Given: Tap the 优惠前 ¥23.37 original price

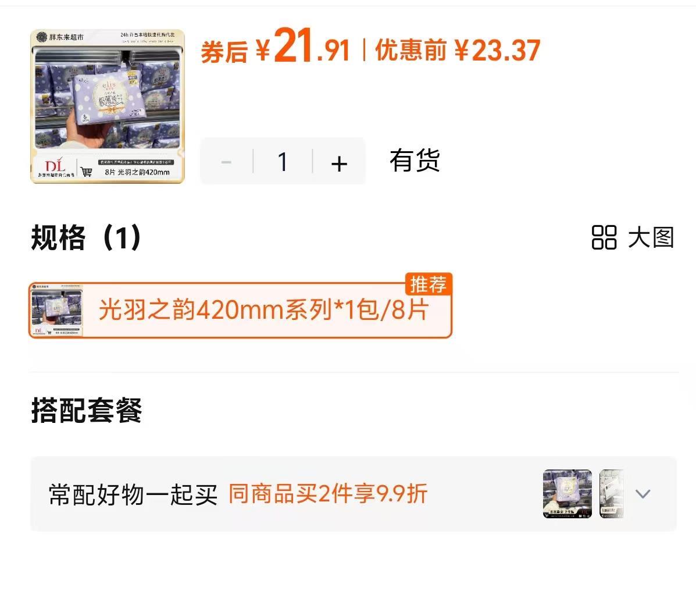Looking at the screenshot, I should [x=458, y=50].
